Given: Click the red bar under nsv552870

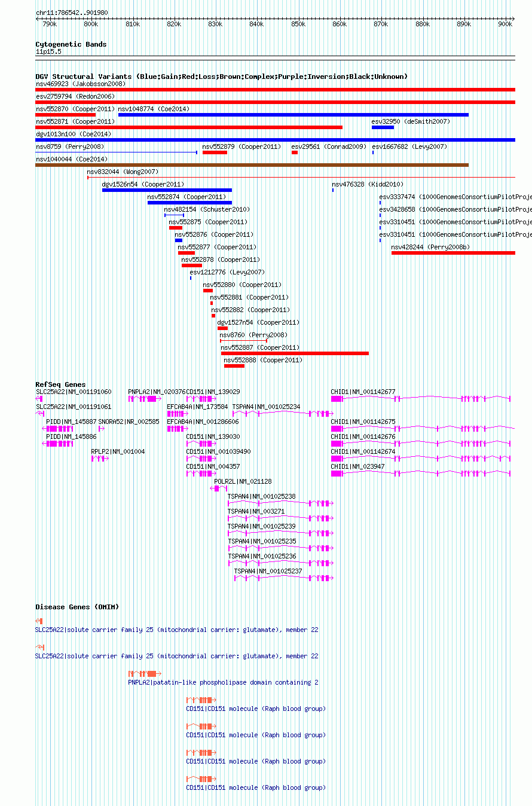Looking at the screenshot, I should tap(65, 115).
